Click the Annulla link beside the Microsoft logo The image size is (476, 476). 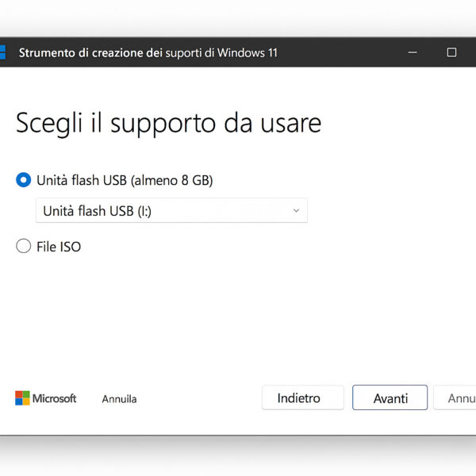point(119,399)
